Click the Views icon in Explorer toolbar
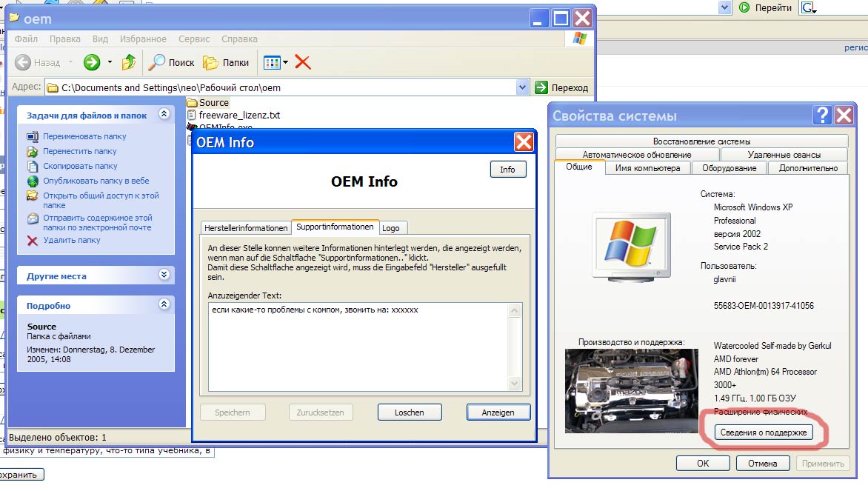This screenshot has width=868, height=491. click(272, 62)
